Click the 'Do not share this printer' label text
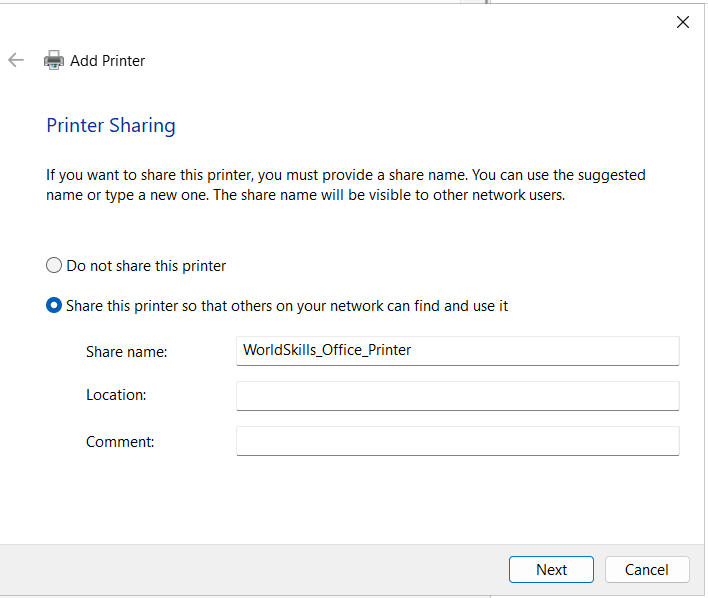Viewport: 708px width, 598px height. click(x=146, y=266)
